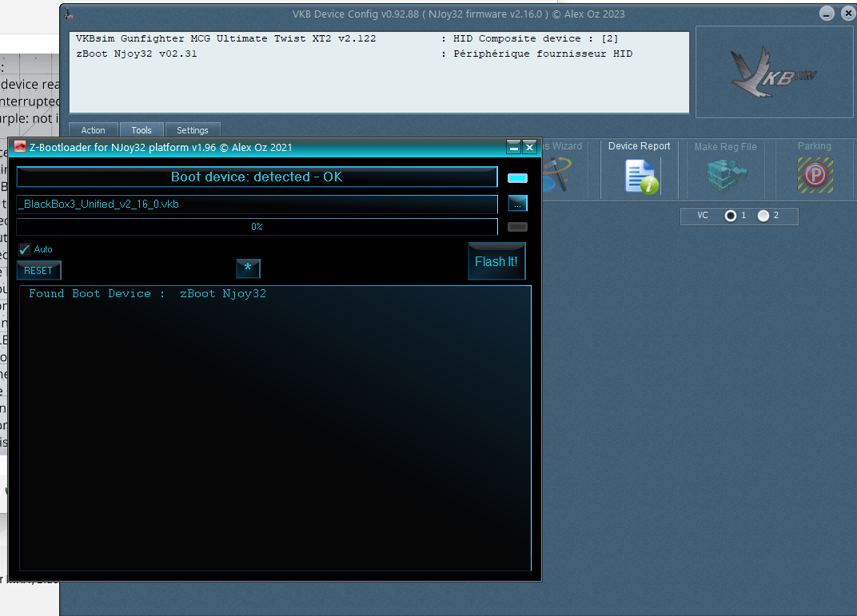Click the asterisk button in bootloader
Screen dimensions: 857x616
(248, 268)
